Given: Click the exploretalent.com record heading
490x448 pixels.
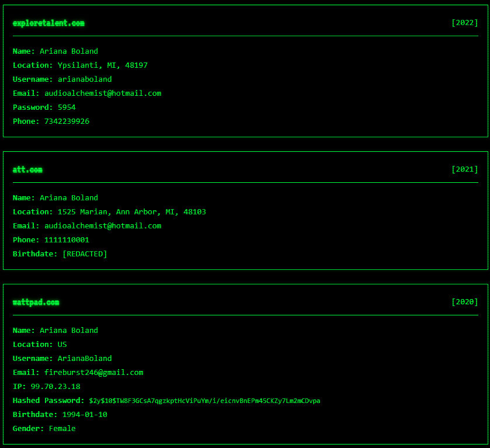Looking at the screenshot, I should pyautogui.click(x=48, y=23).
